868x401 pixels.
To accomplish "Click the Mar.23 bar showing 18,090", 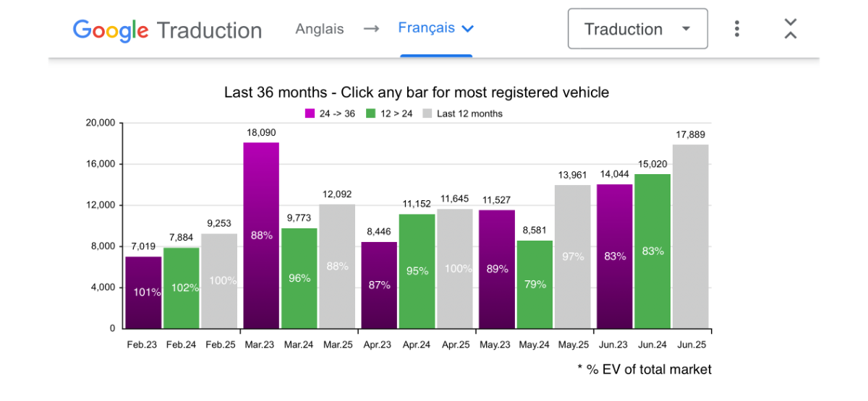I will [x=261, y=236].
